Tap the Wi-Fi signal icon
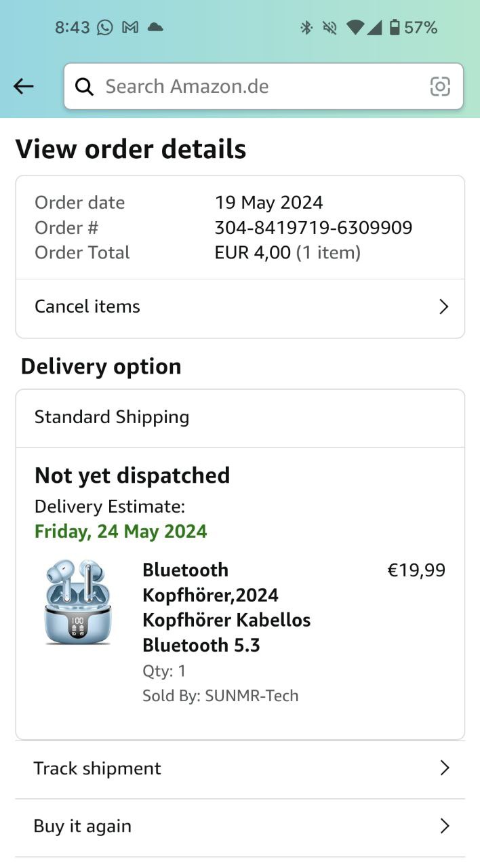The width and height of the screenshot is (480, 868). (x=355, y=27)
